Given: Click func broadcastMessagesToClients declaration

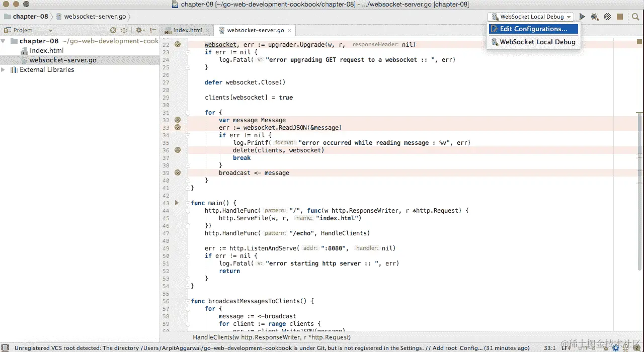Looking at the screenshot, I should 253,301.
